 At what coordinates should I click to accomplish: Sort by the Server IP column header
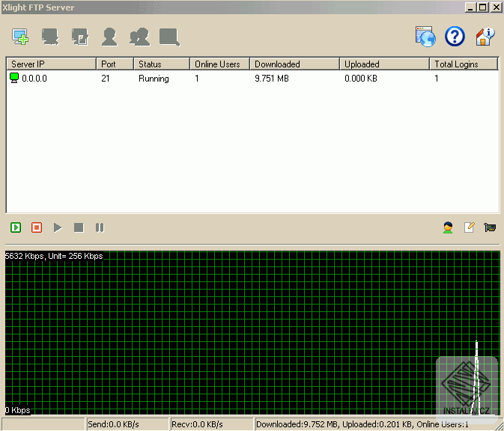tap(51, 64)
